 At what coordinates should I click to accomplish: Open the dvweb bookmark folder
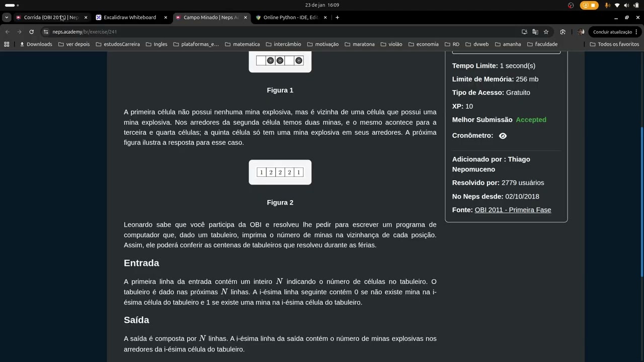pos(477,44)
